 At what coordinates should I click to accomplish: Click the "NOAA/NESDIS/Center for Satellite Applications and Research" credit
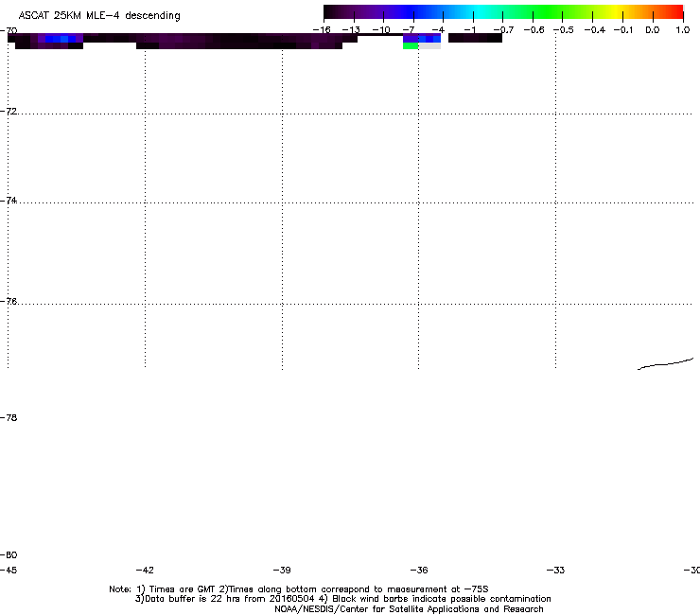click(409, 609)
